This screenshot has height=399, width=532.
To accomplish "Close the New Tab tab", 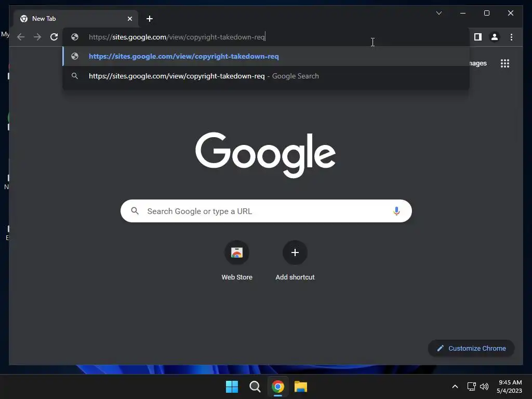I will click(x=129, y=19).
